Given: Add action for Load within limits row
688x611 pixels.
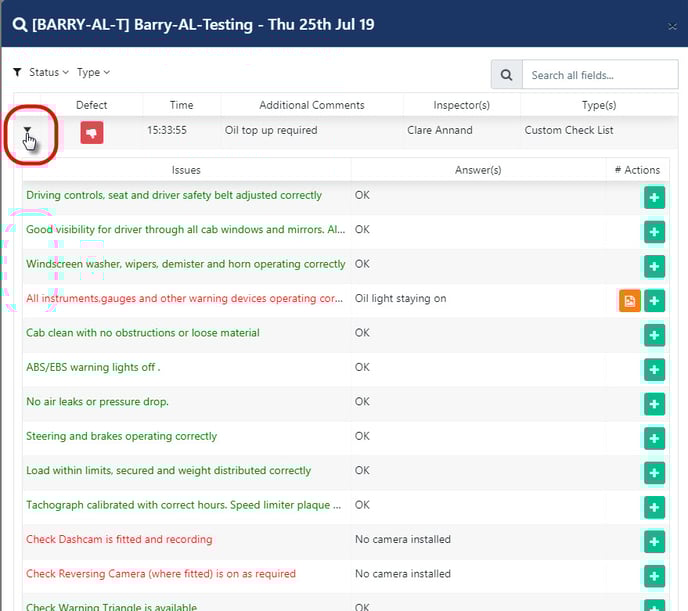Looking at the screenshot, I should (x=654, y=473).
